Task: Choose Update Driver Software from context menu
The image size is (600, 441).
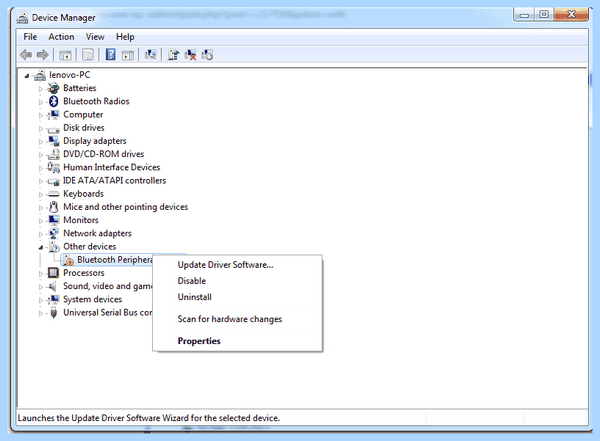Action: [x=237, y=265]
